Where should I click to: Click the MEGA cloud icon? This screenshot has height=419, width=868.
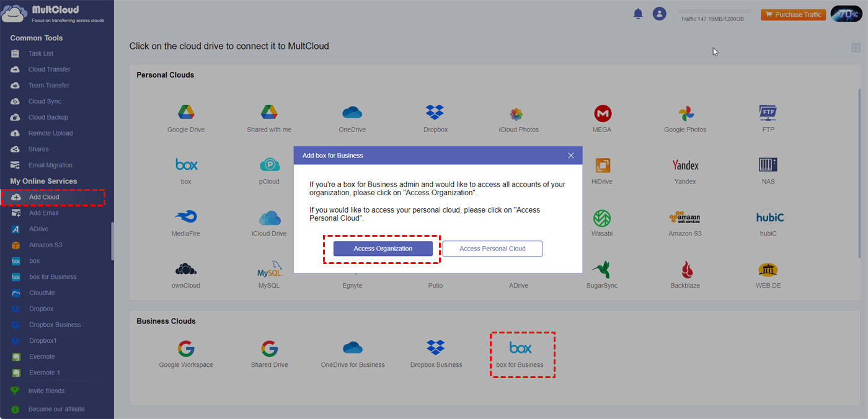click(x=603, y=113)
